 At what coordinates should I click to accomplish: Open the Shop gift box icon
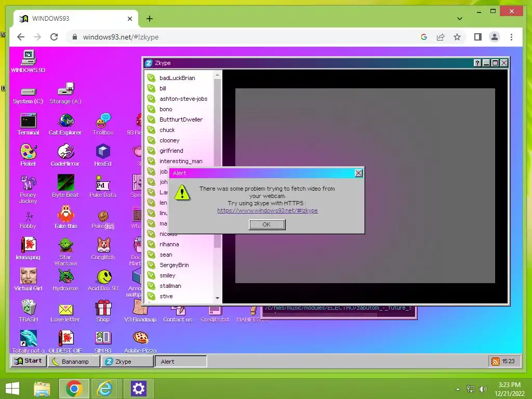(103, 311)
